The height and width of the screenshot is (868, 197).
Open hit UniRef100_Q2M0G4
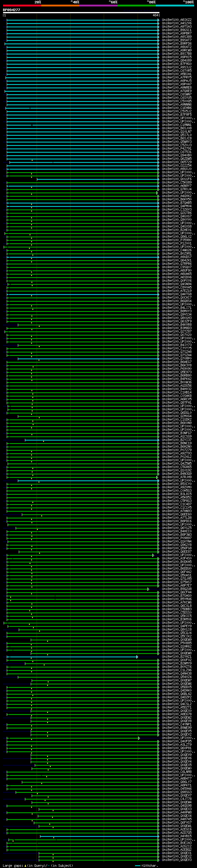pos(176,416)
